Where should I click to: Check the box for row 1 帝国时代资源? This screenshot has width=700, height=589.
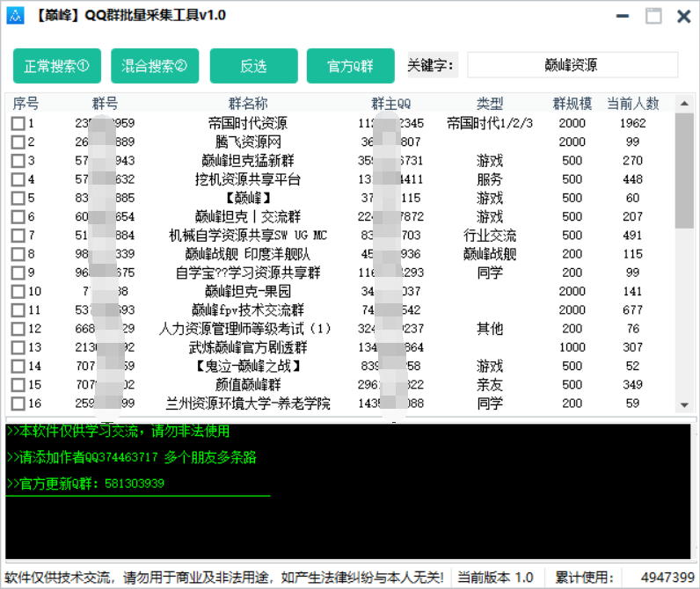click(x=18, y=124)
